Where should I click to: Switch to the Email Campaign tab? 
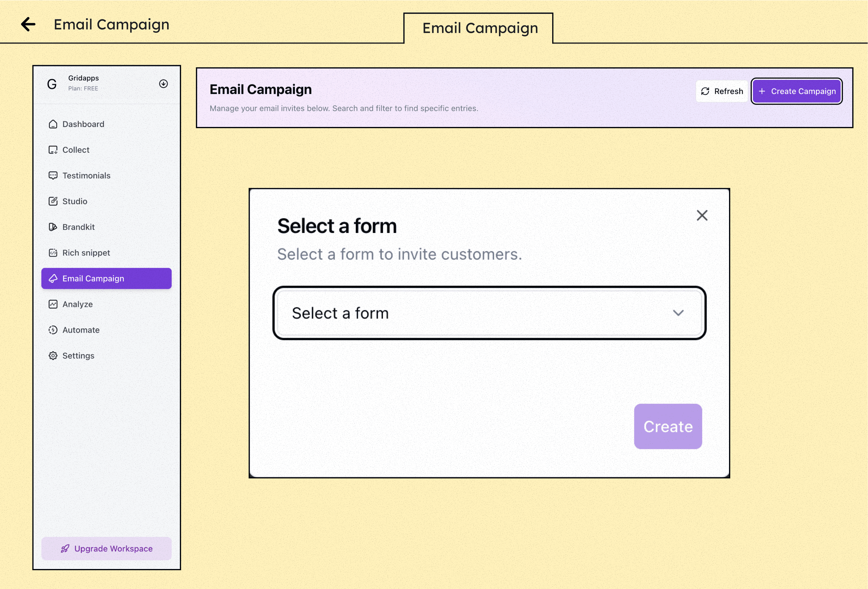[480, 28]
